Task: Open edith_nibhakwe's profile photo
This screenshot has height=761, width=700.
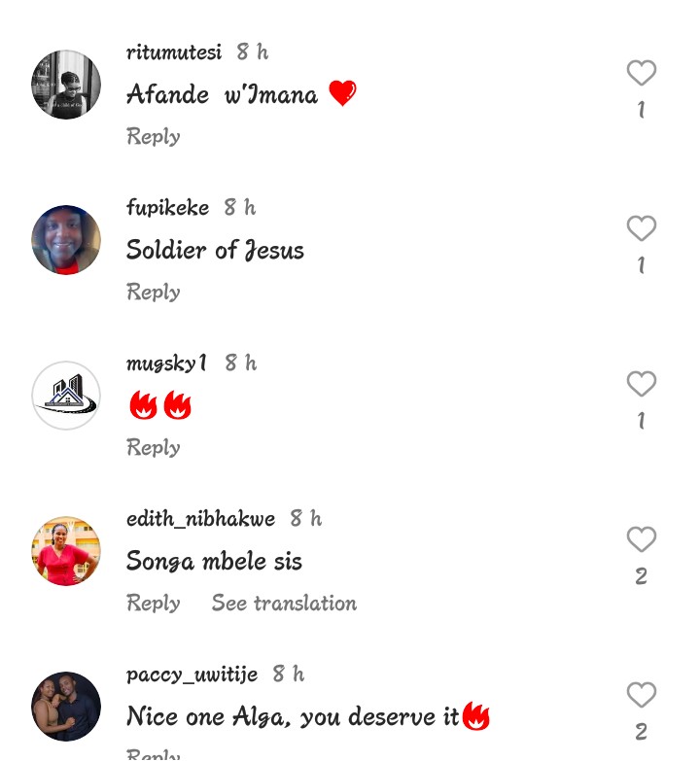Action: coord(66,551)
